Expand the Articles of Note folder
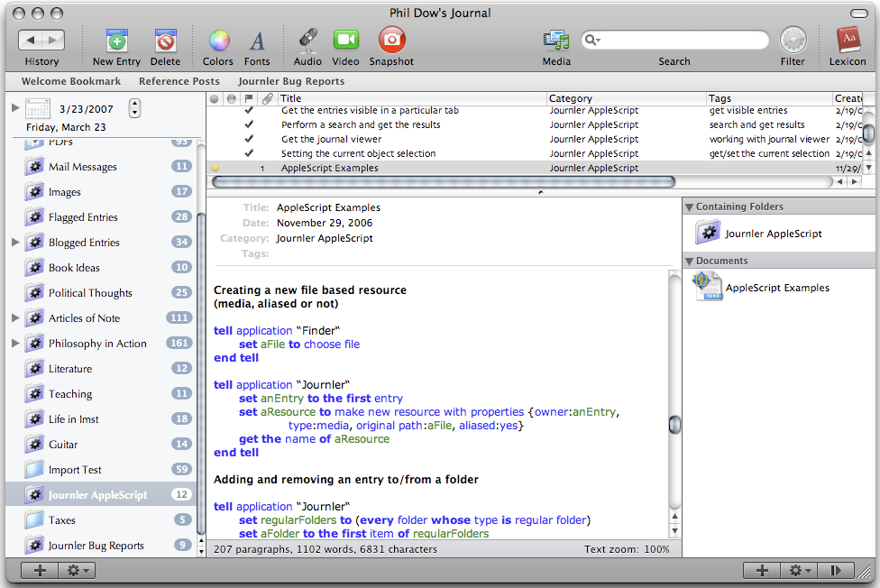 tap(15, 317)
